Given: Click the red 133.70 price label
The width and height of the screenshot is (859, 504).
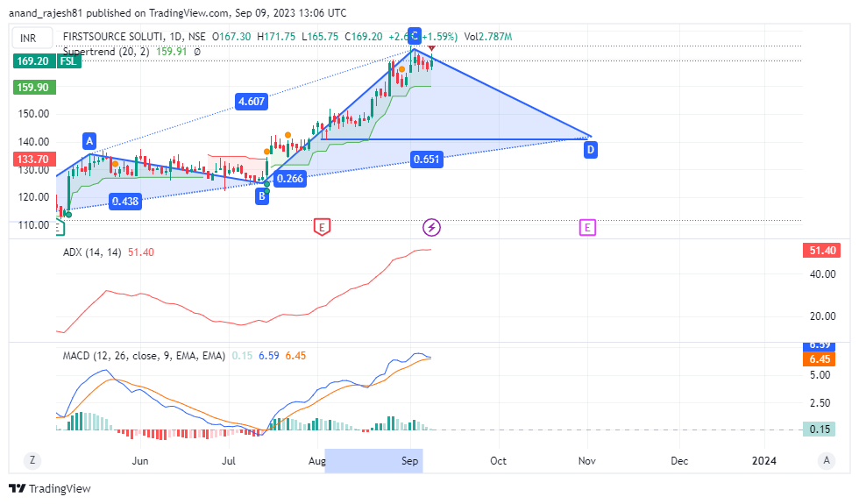Looking at the screenshot, I should [x=34, y=160].
